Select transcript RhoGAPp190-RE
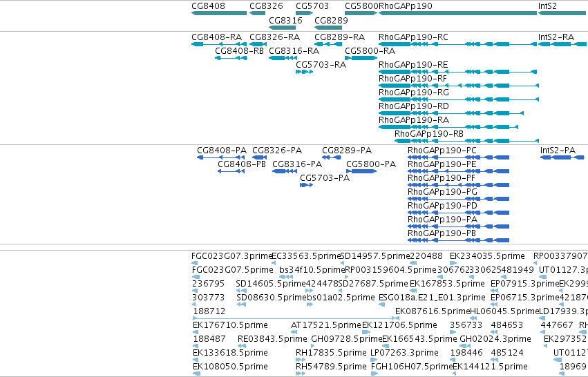588x377 pixels. tap(457, 72)
